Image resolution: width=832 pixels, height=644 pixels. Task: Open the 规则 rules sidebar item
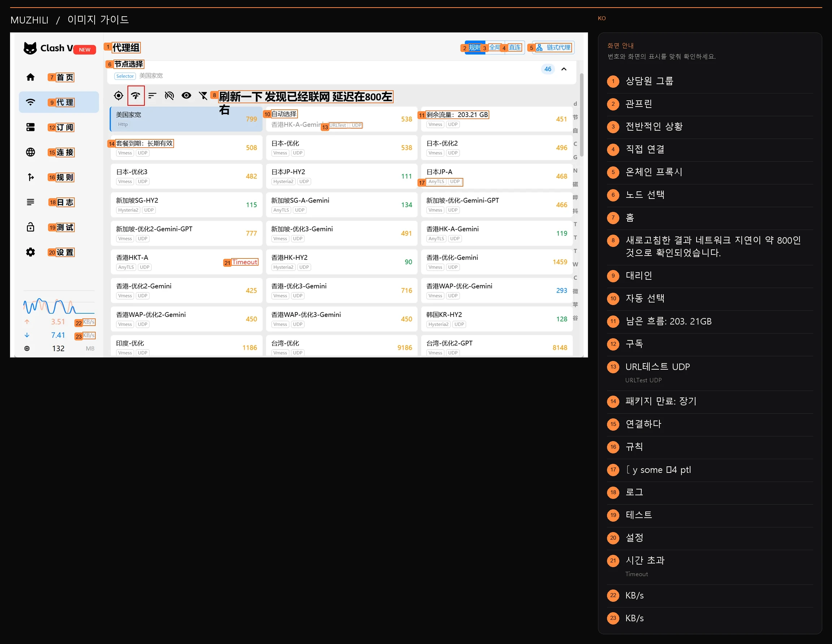(x=58, y=177)
